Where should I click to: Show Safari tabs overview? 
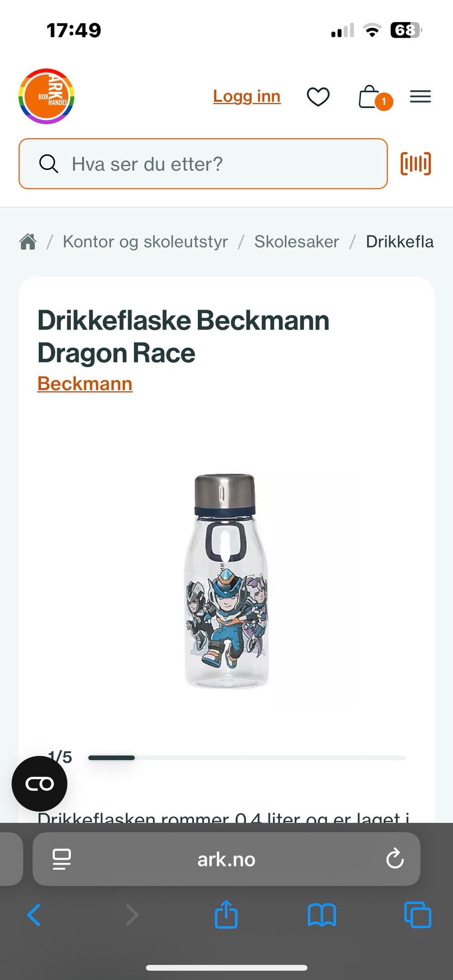coord(418,914)
